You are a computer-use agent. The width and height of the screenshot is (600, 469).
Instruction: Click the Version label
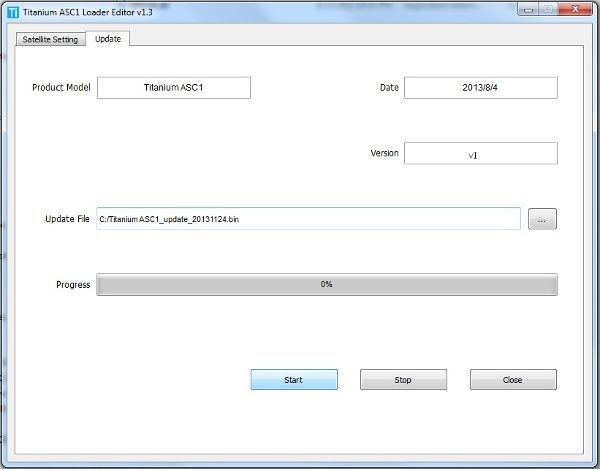pyautogui.click(x=385, y=153)
